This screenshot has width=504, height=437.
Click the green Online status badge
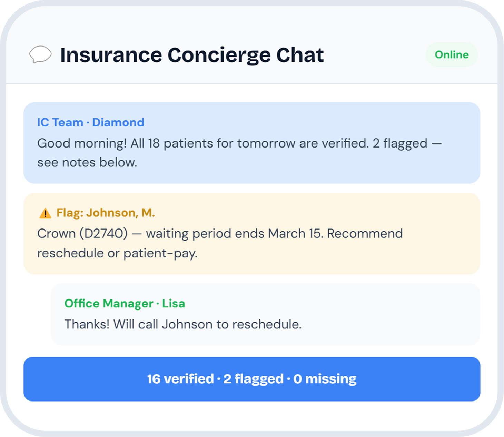click(452, 55)
